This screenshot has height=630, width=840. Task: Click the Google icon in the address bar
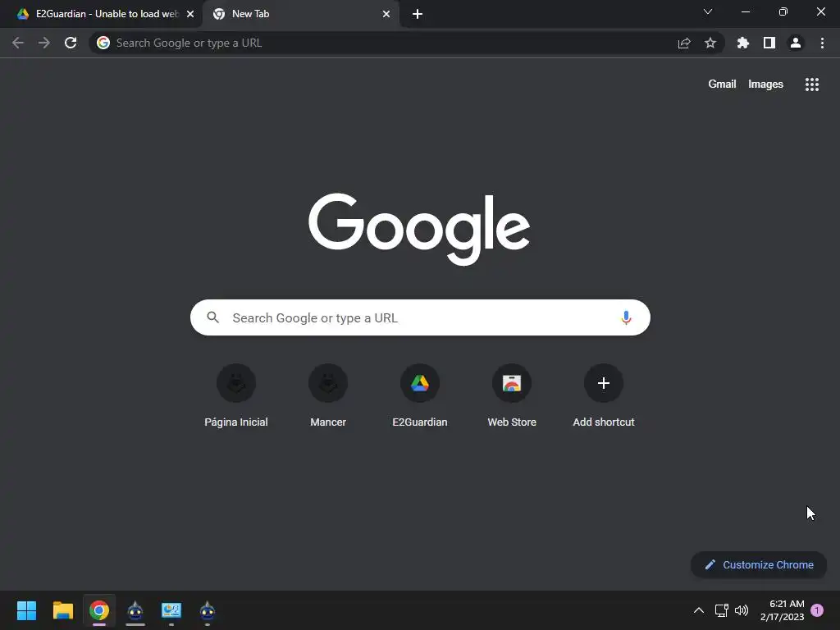(x=103, y=43)
